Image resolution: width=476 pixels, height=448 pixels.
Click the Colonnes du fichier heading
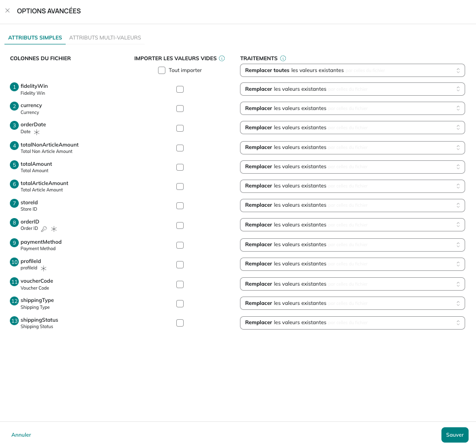(40, 58)
